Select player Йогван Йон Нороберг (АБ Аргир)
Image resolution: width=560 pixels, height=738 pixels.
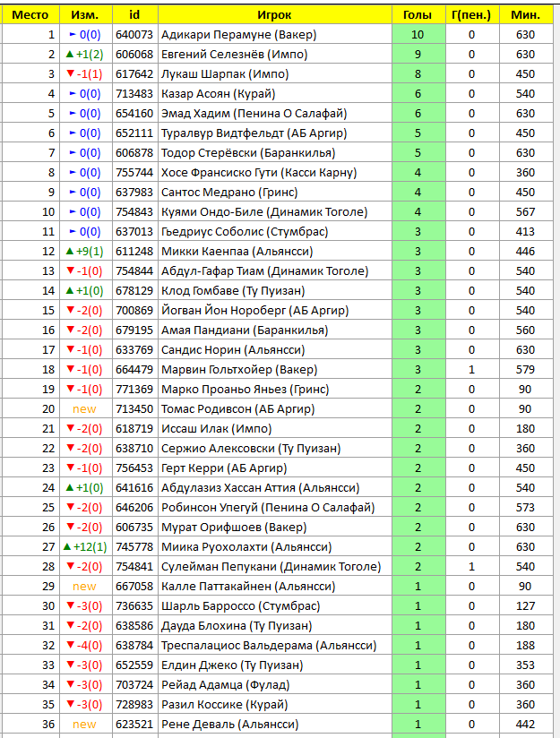[x=254, y=311]
